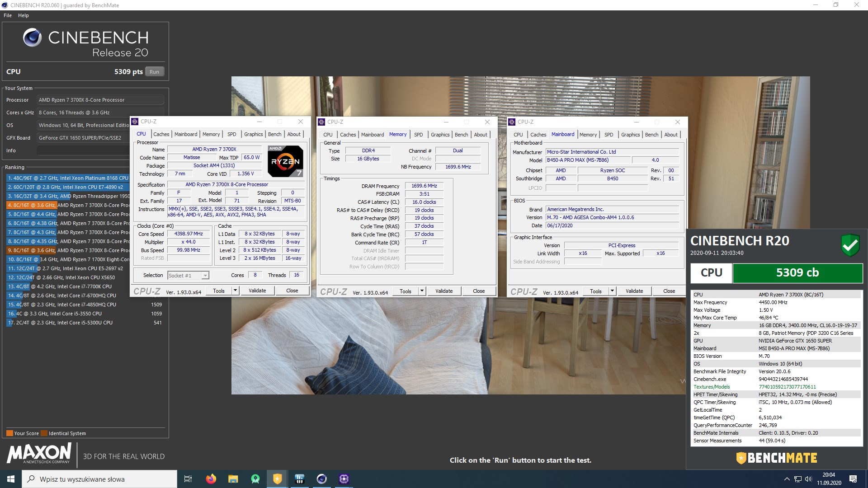Screen dimensions: 868x488
Task: Expand Tools dropdown arrow in first CPU-Z
Action: 235,291
